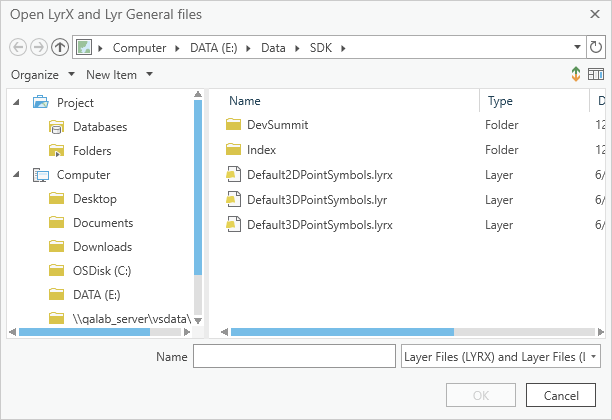The width and height of the screenshot is (612, 420).
Task: Select Databases in the tree
Action: click(x=100, y=127)
